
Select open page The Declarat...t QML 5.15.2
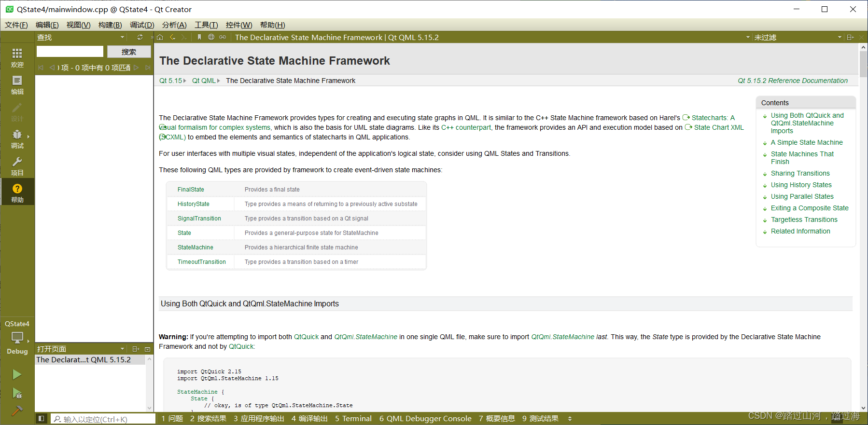(90, 360)
